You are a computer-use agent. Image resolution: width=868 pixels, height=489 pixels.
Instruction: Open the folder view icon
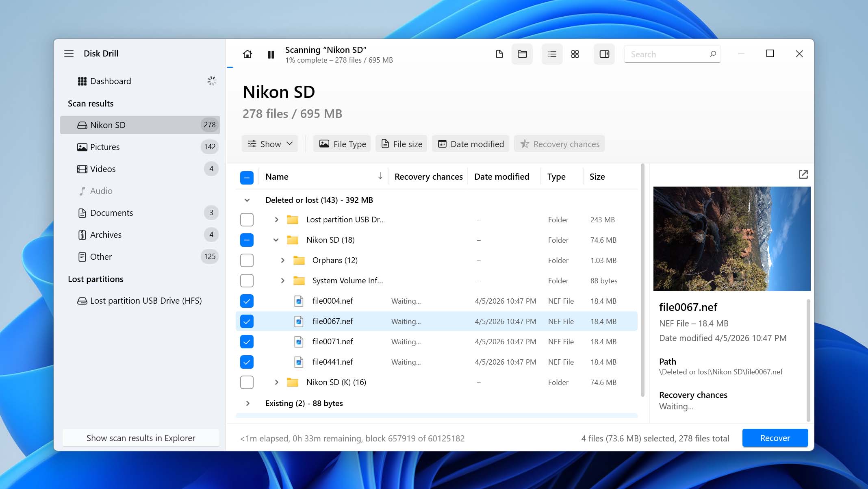tap(522, 54)
